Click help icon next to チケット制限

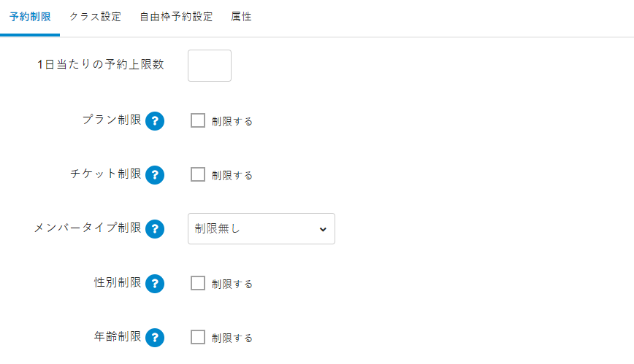155,175
